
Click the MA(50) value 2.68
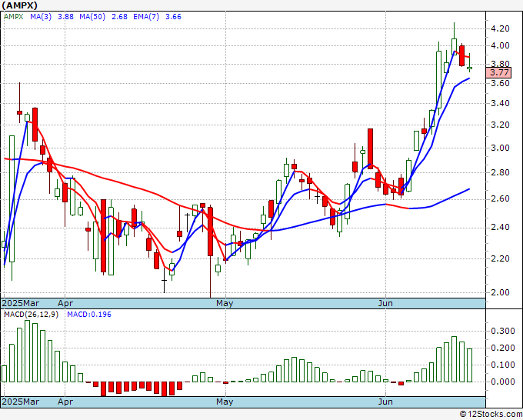coord(119,17)
